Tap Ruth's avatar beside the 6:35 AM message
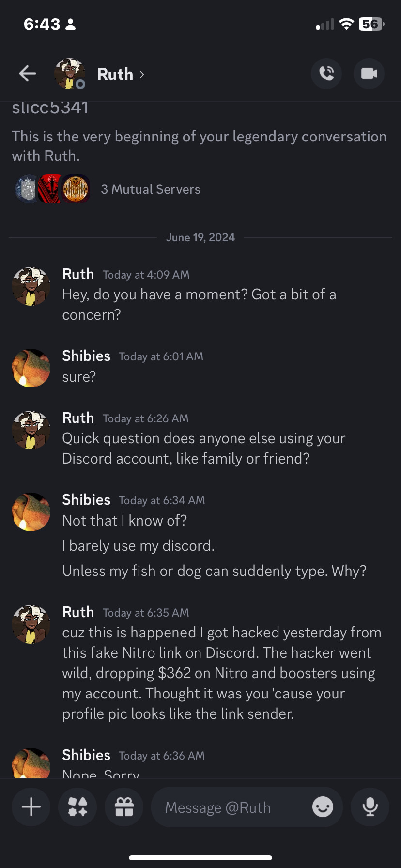The height and width of the screenshot is (868, 401). pyautogui.click(x=31, y=624)
